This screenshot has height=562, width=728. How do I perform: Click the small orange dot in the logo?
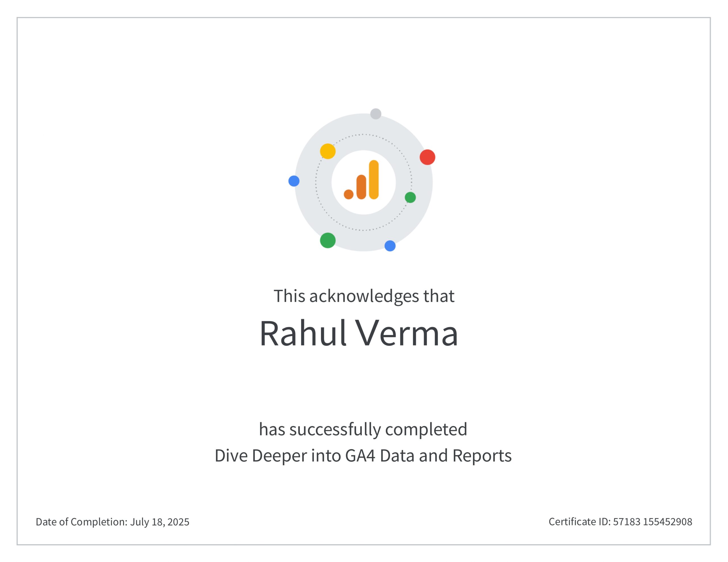pos(349,195)
